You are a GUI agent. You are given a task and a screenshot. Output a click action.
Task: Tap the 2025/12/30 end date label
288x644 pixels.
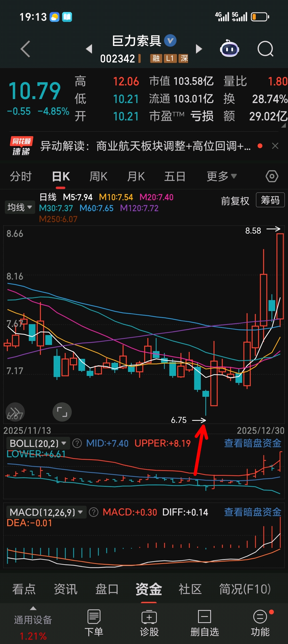click(261, 430)
